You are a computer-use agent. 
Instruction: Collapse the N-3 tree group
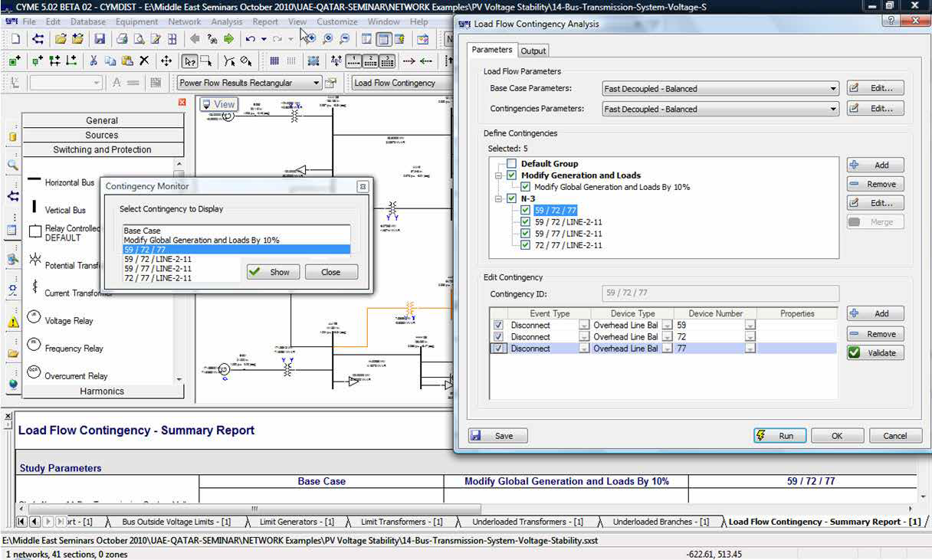pyautogui.click(x=499, y=198)
